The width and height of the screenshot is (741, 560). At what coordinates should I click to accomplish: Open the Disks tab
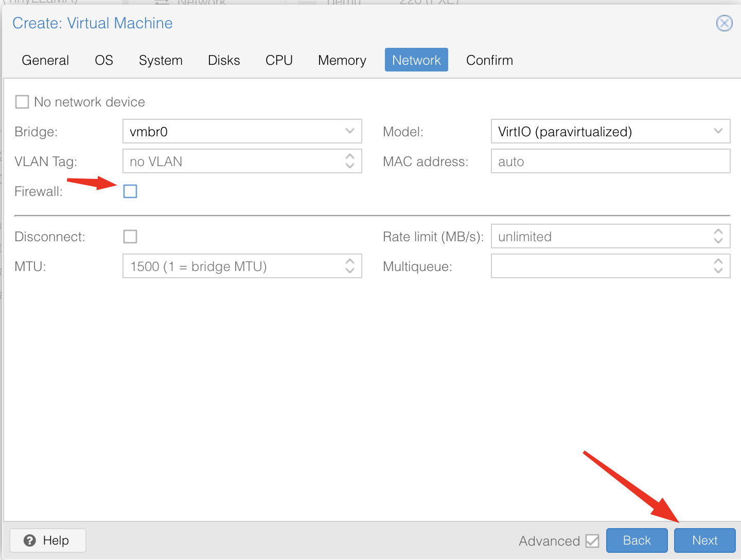pyautogui.click(x=224, y=60)
